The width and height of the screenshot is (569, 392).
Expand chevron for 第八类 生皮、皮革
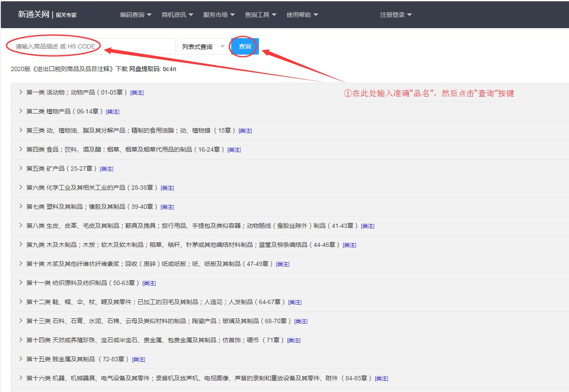point(20,225)
